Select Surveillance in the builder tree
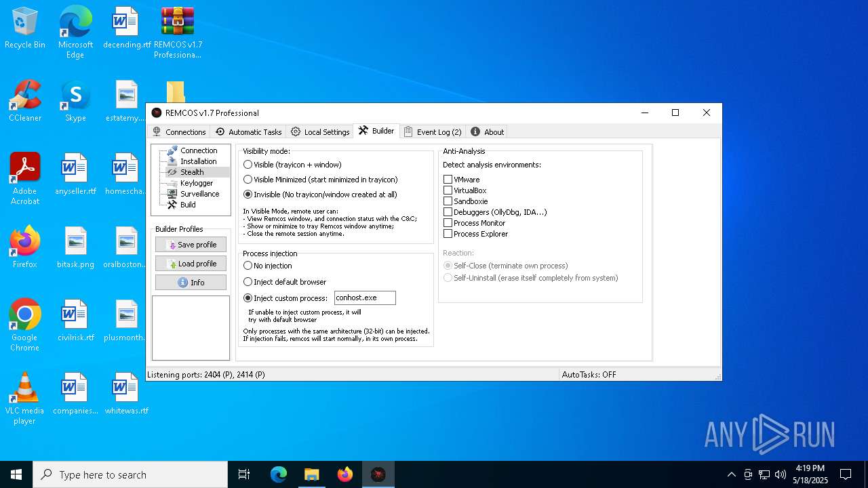The width and height of the screenshot is (868, 488). pos(199,194)
